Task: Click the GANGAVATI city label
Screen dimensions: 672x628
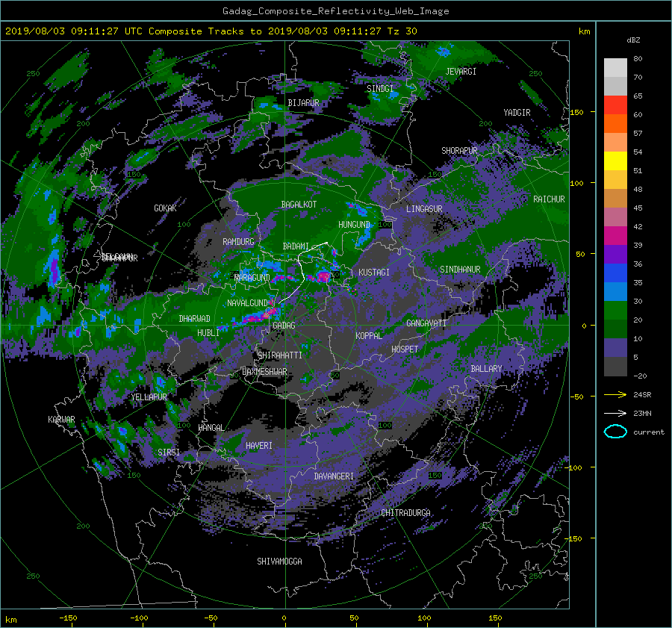Action: [426, 323]
